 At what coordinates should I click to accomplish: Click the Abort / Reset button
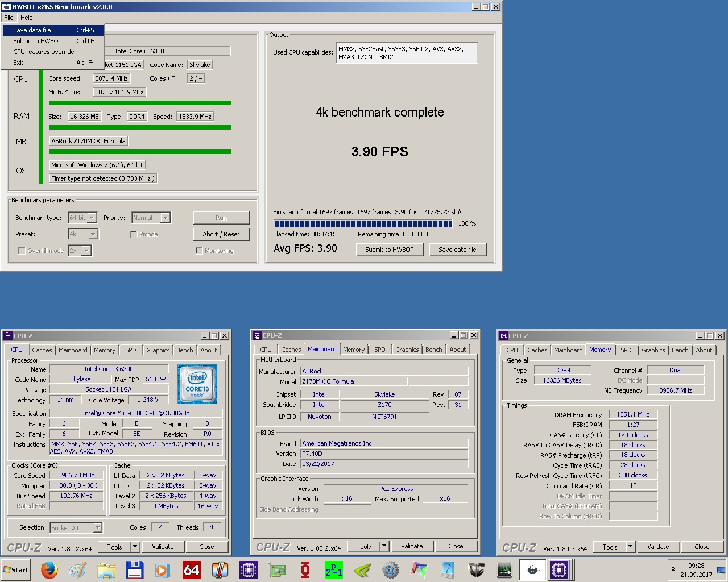pos(221,234)
